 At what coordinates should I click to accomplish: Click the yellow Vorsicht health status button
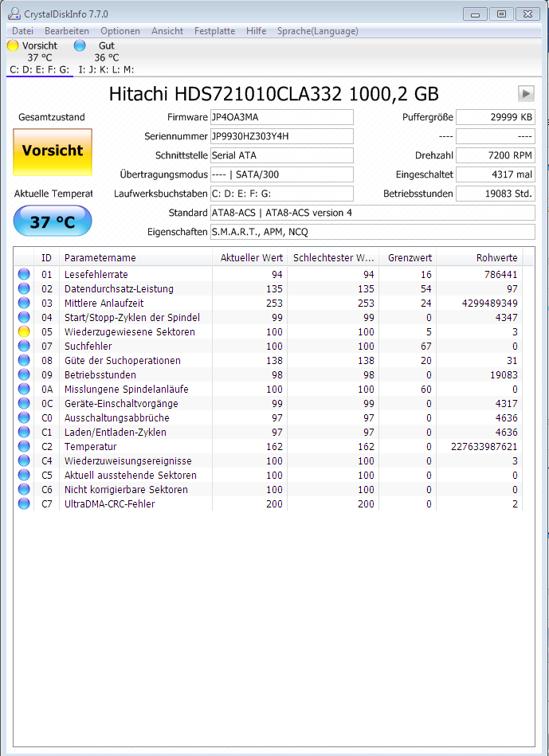click(x=53, y=152)
